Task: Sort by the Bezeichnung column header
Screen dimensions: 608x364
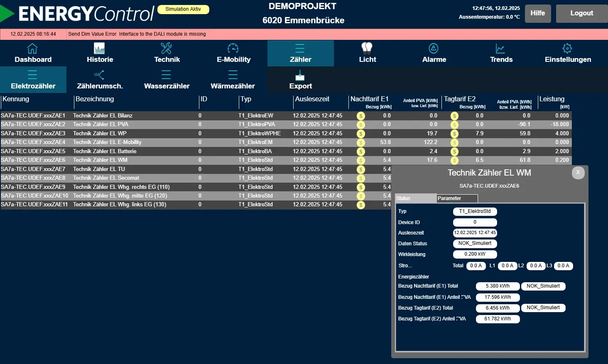Action: tap(95, 99)
